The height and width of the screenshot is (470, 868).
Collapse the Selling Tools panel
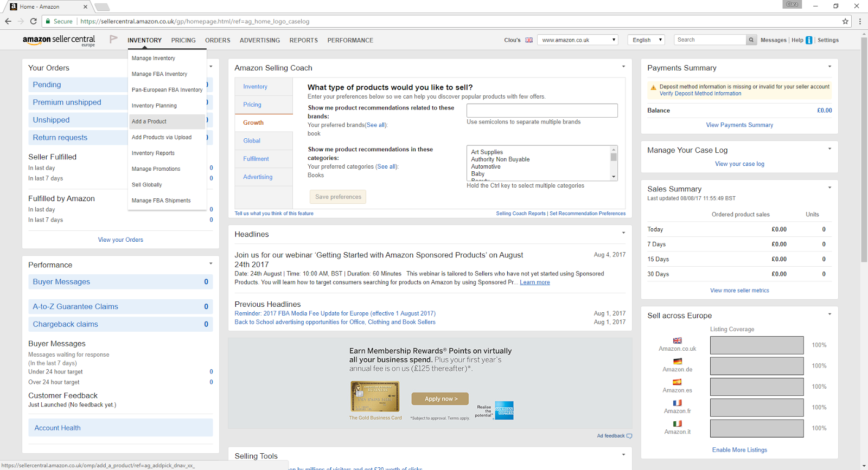623,455
